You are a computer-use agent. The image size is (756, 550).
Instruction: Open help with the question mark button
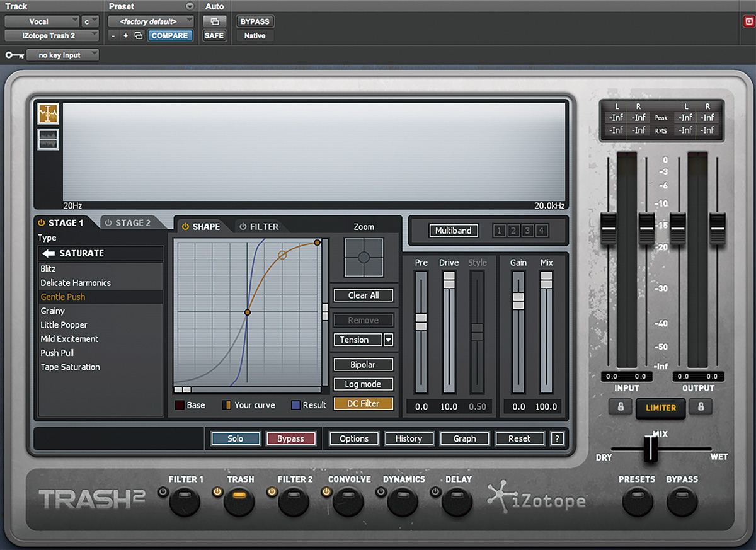pos(556,438)
